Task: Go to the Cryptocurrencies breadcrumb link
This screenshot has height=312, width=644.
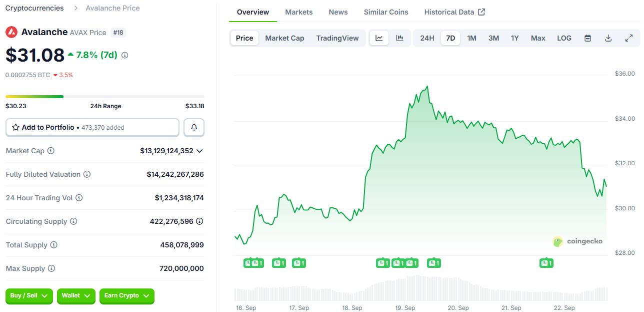Action: point(34,8)
